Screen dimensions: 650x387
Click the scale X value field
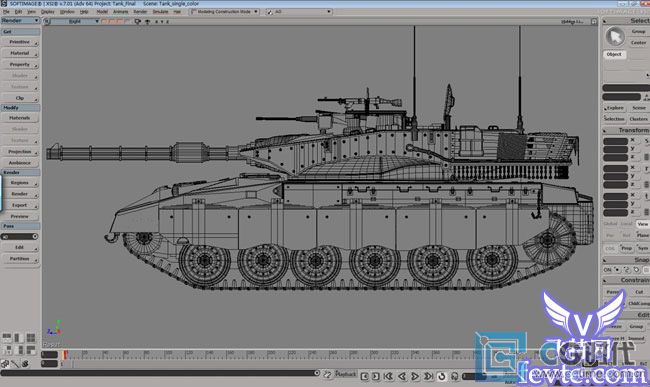tap(615, 141)
